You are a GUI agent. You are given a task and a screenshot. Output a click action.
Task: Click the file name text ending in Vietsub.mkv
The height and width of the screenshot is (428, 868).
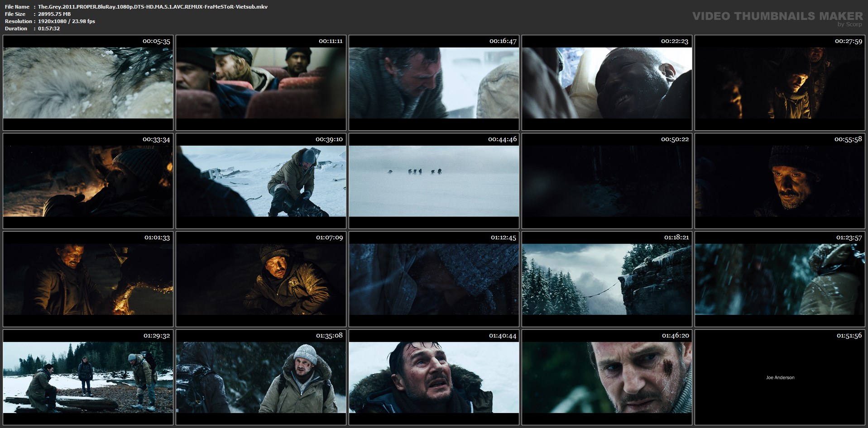click(153, 7)
